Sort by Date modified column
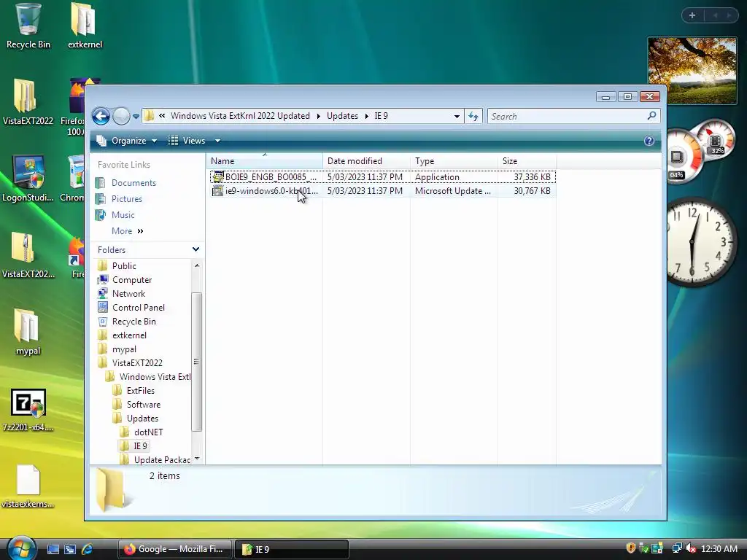747x560 pixels. coord(366,161)
